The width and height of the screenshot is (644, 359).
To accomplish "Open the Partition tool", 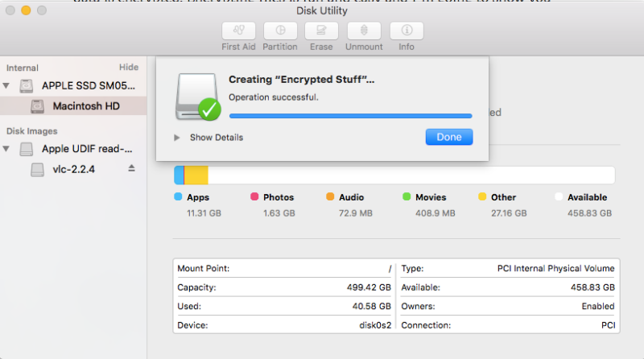I will 280,31.
